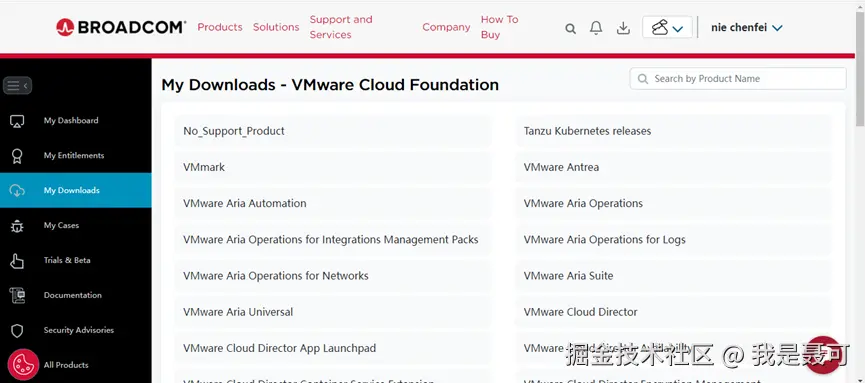This screenshot has height=383, width=865.
Task: Open the cookie settings icon
Action: point(23,364)
